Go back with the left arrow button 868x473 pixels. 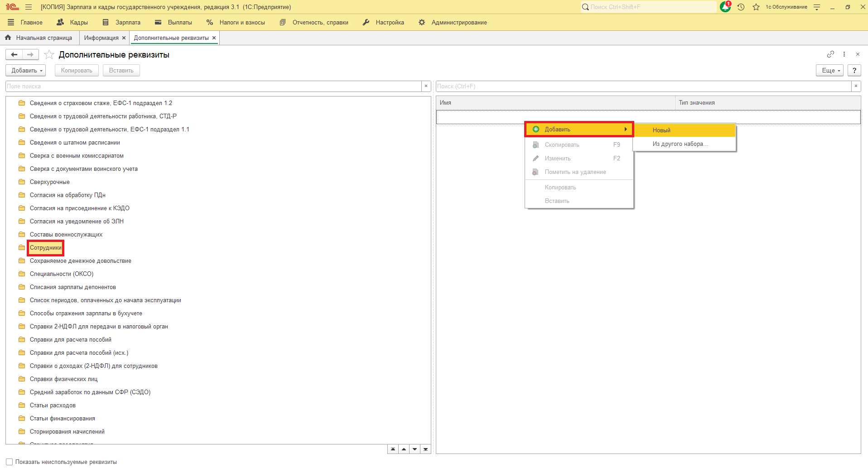pyautogui.click(x=14, y=55)
